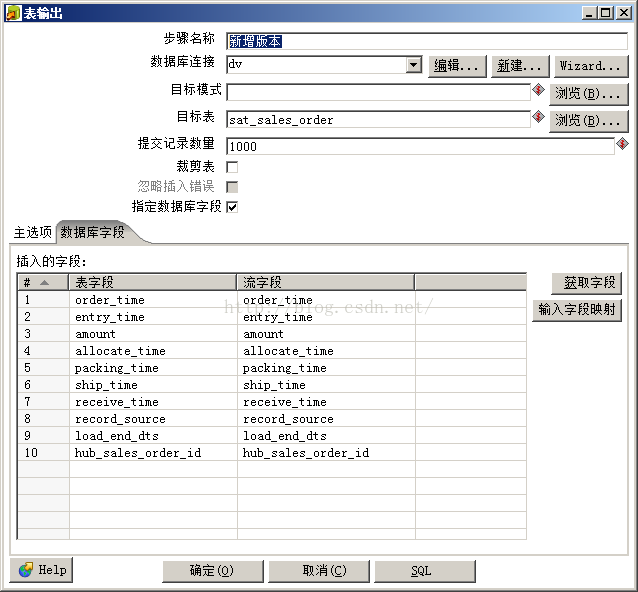
Task: Click the 表字段 column header
Action: click(153, 282)
